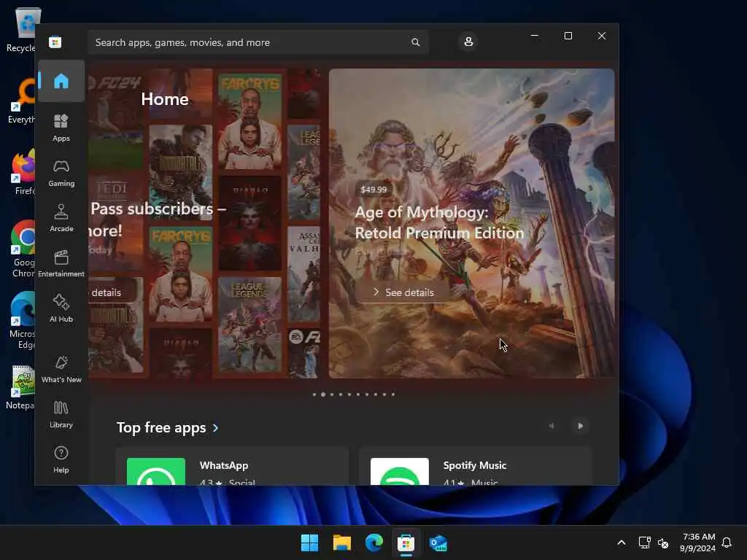Open the Apps section in the sidebar

[x=61, y=128]
